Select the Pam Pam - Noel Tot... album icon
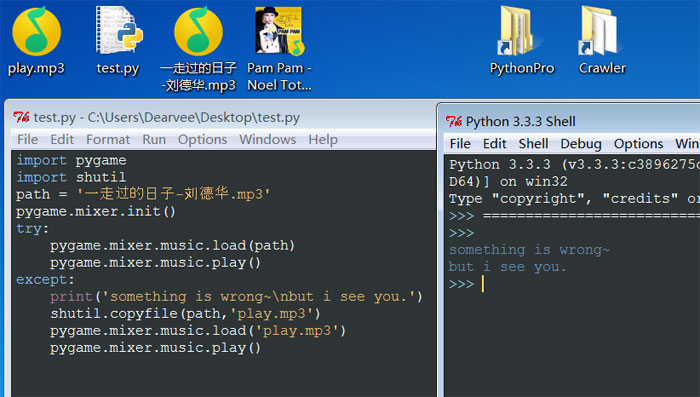Screen dimensions: 700x397 click(x=279, y=48)
